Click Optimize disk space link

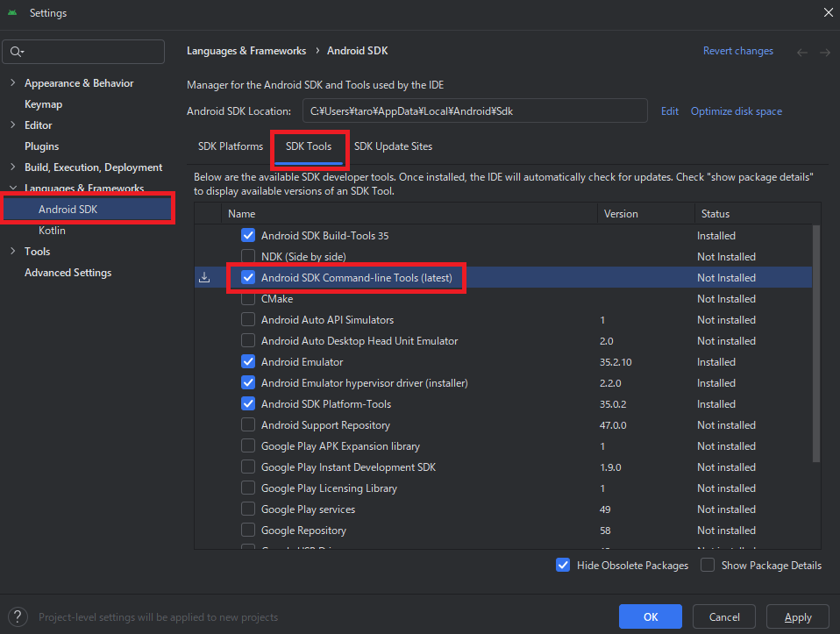(736, 111)
